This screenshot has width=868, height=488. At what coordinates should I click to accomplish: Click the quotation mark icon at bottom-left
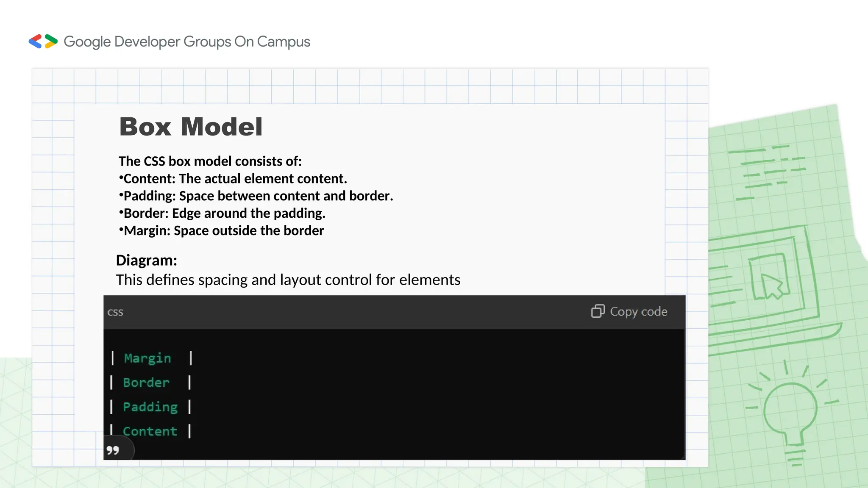113,450
